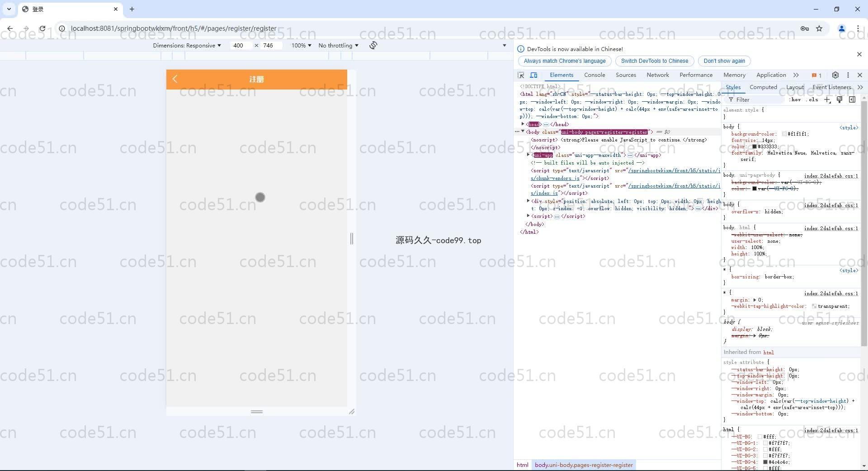Click the back chevron in the 注册 header
The height and width of the screenshot is (471, 868).
(x=175, y=79)
